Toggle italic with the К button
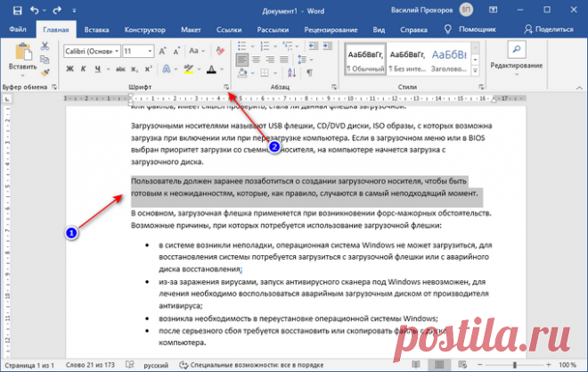The width and height of the screenshot is (588, 372). coord(83,69)
